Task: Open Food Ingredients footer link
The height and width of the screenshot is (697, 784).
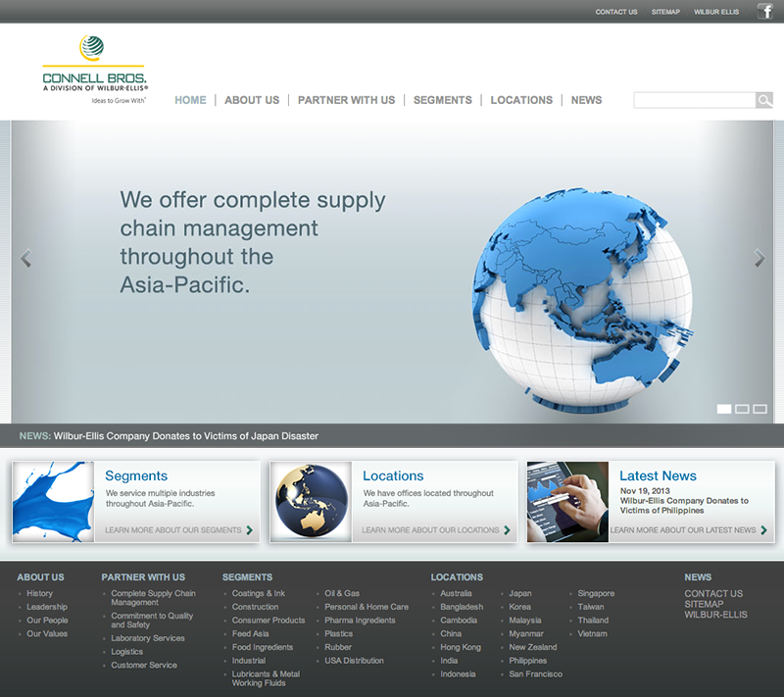Action: coord(263,648)
